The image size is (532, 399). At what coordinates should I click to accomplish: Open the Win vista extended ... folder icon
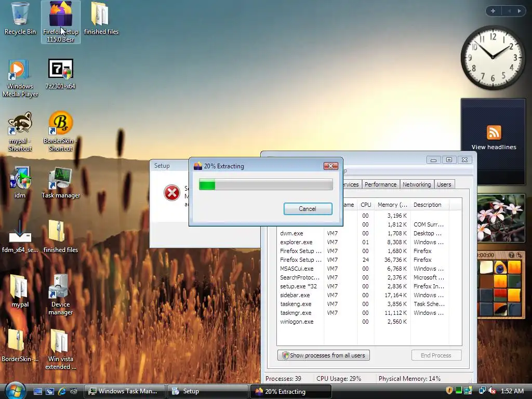[x=60, y=350]
